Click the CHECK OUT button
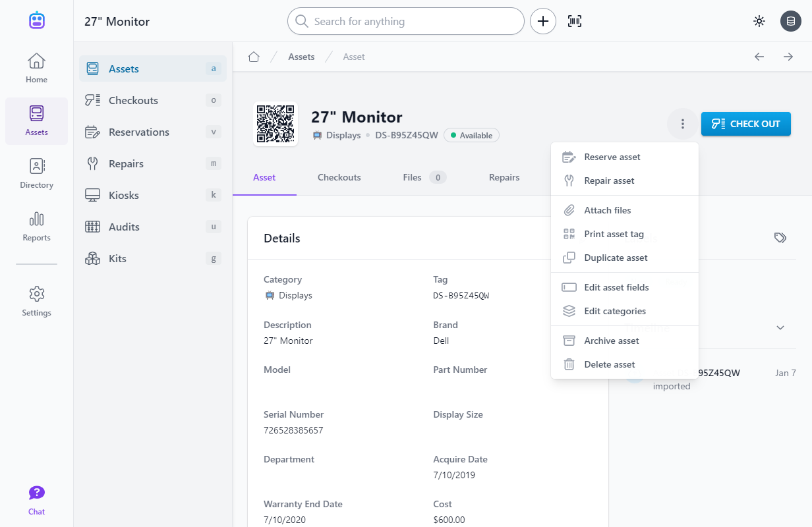The height and width of the screenshot is (527, 812). click(745, 123)
